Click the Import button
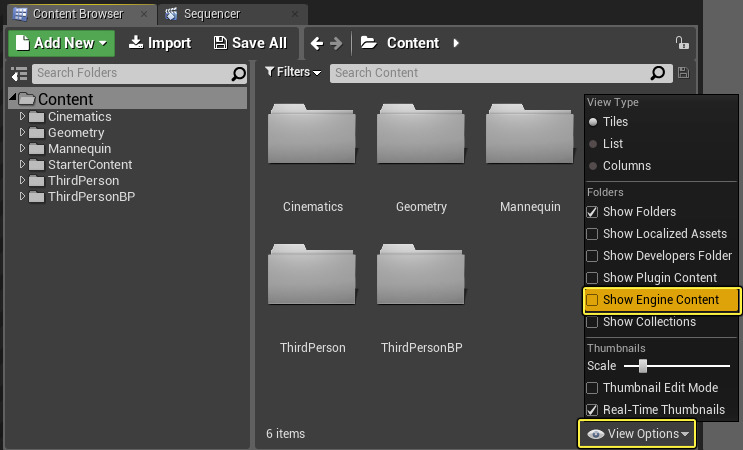Screen dimensions: 743x450 coord(160,43)
